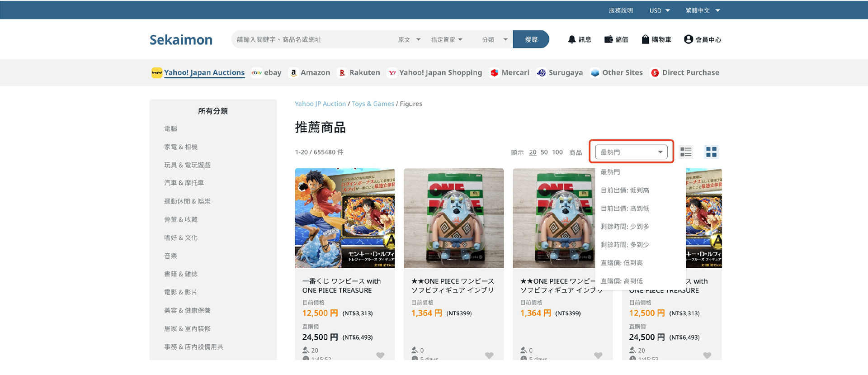
Task: Open the 事務 & 店內設備用具 category
Action: [193, 347]
